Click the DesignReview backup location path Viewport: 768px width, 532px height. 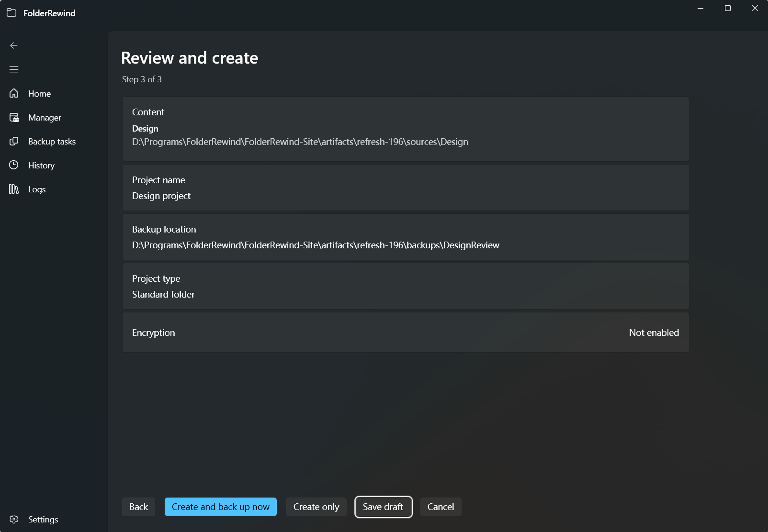tap(316, 245)
